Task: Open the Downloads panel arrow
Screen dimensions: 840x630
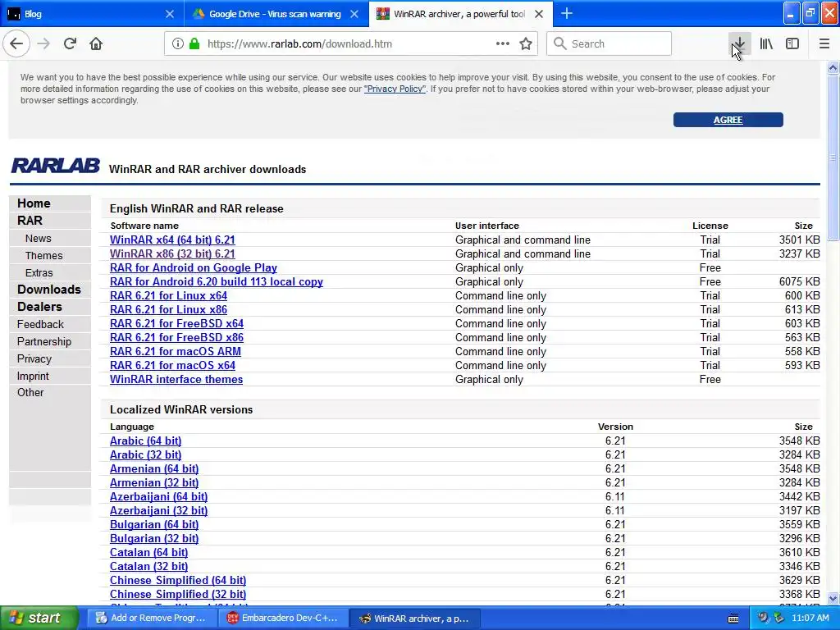Action: [x=739, y=44]
